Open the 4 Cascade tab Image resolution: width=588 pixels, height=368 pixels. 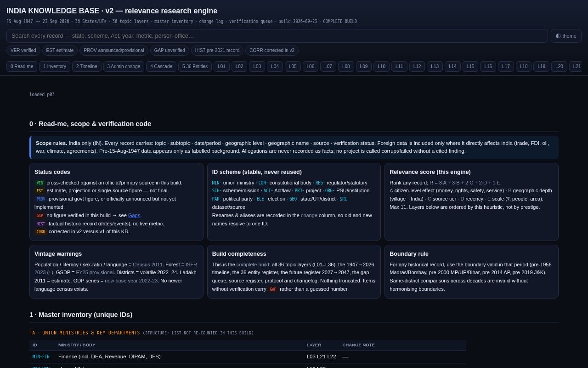161,67
